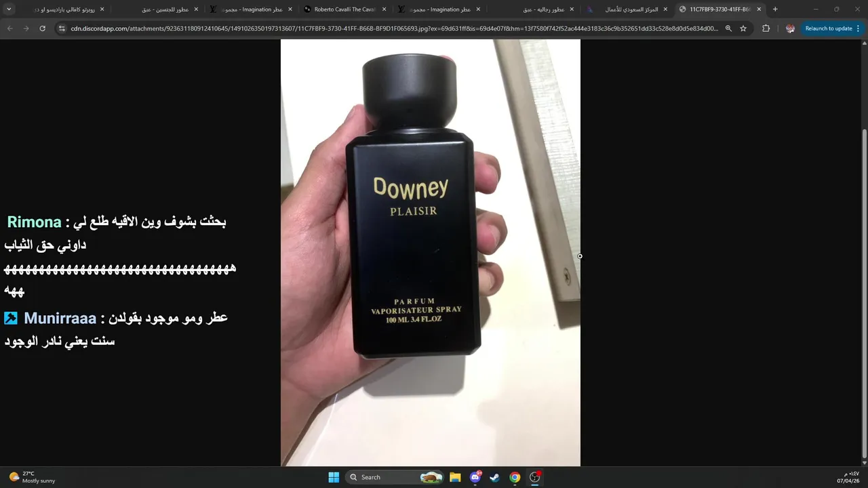Open the Chrome three-dot menu
The height and width of the screenshot is (488, 868).
tap(859, 28)
